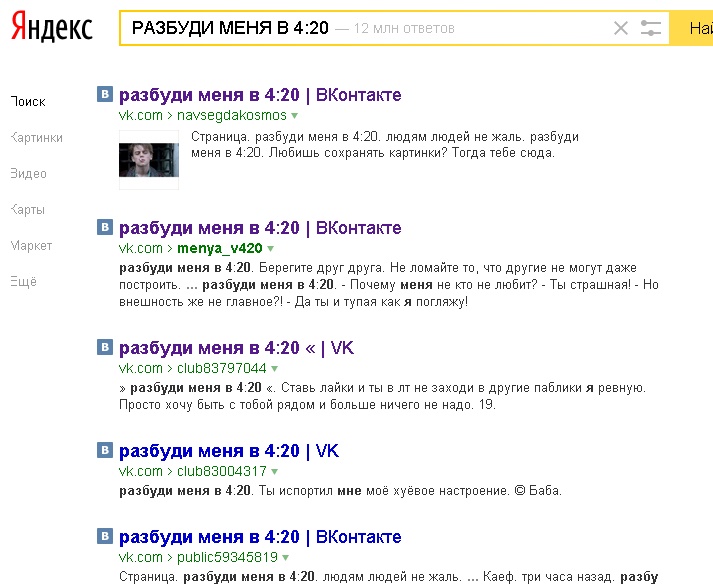Switch to Карты search tab
713x587 pixels.
[27, 210]
